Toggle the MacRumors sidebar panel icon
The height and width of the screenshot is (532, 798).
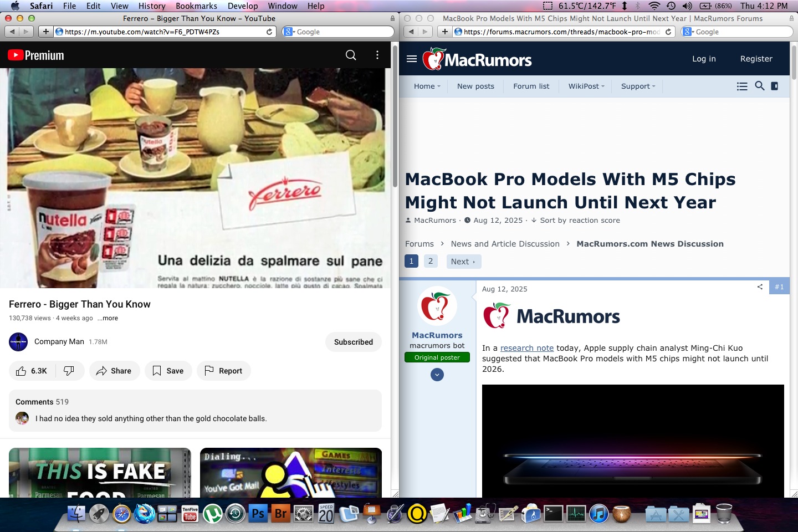775,86
